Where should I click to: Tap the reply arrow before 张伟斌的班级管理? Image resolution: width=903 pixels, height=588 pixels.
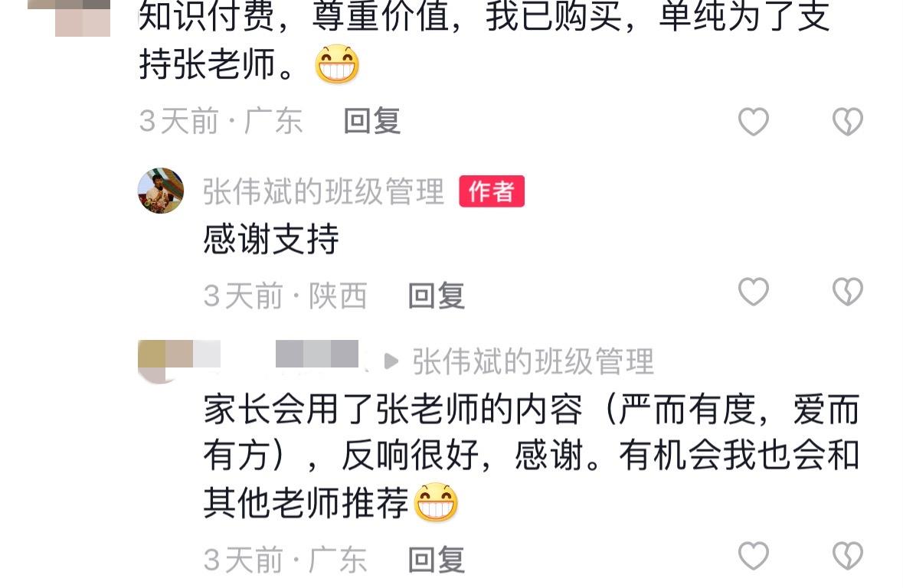click(391, 361)
